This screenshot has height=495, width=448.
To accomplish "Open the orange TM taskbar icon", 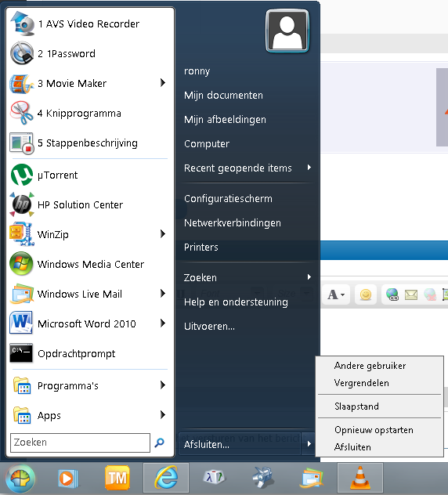I will pos(117,478).
